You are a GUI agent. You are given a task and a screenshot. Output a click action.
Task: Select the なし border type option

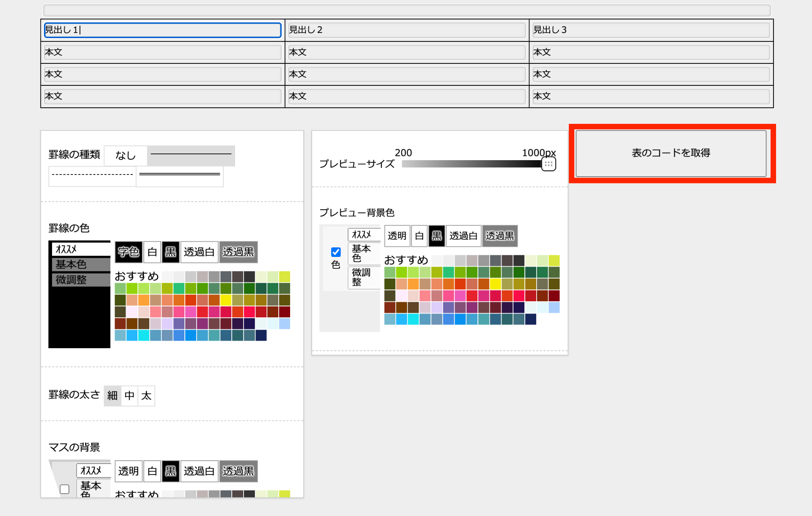pyautogui.click(x=126, y=156)
